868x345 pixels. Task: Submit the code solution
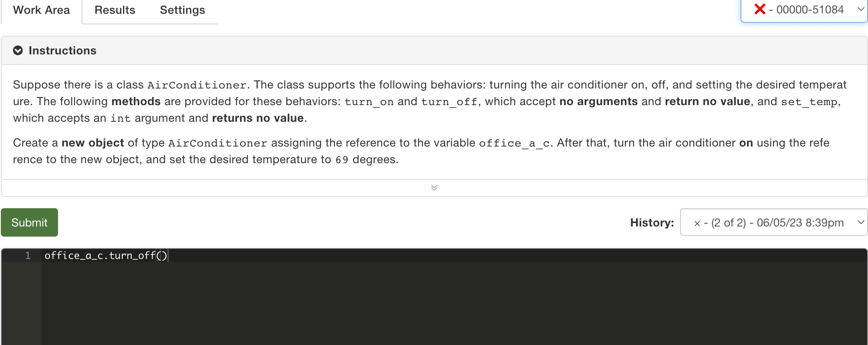click(x=29, y=222)
